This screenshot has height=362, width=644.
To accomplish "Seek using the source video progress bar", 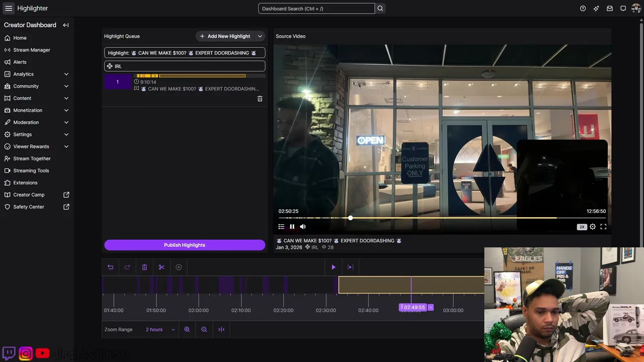I will point(442,218).
